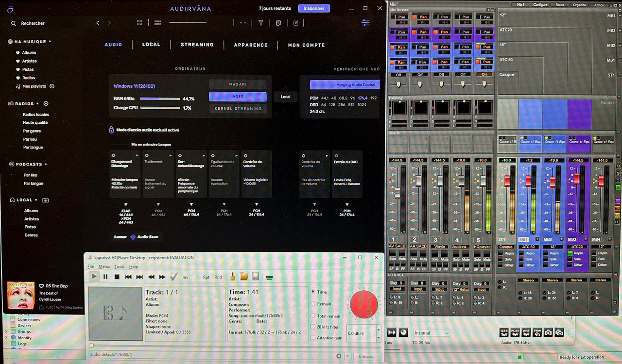Click the Audirvana search magnifier icon

coord(14,23)
